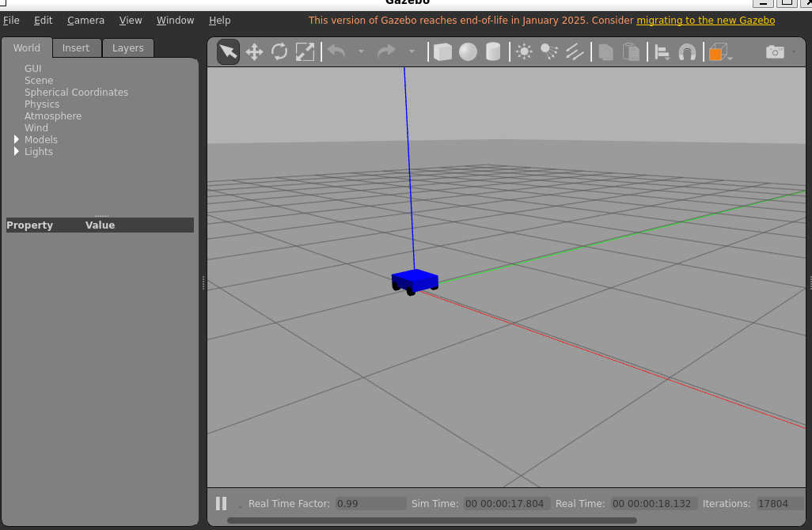Activate the Rotate mode tool
812x530 pixels.
279,52
